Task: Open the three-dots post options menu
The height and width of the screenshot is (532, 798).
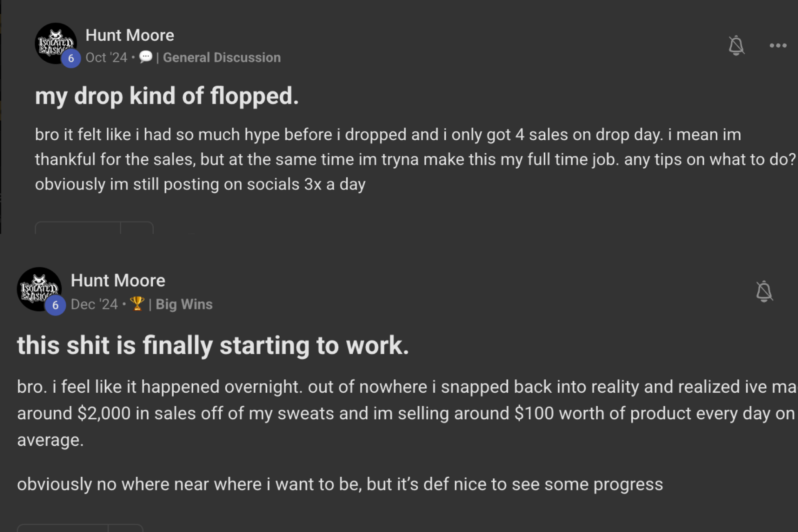Action: (778, 45)
